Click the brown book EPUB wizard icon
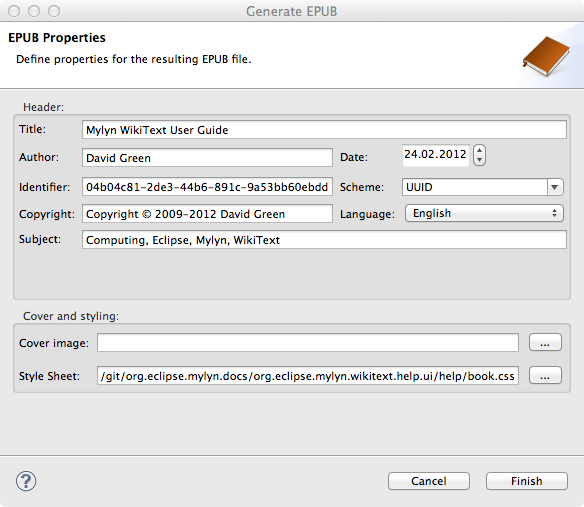Screen dimensions: 584x507 point(546,56)
